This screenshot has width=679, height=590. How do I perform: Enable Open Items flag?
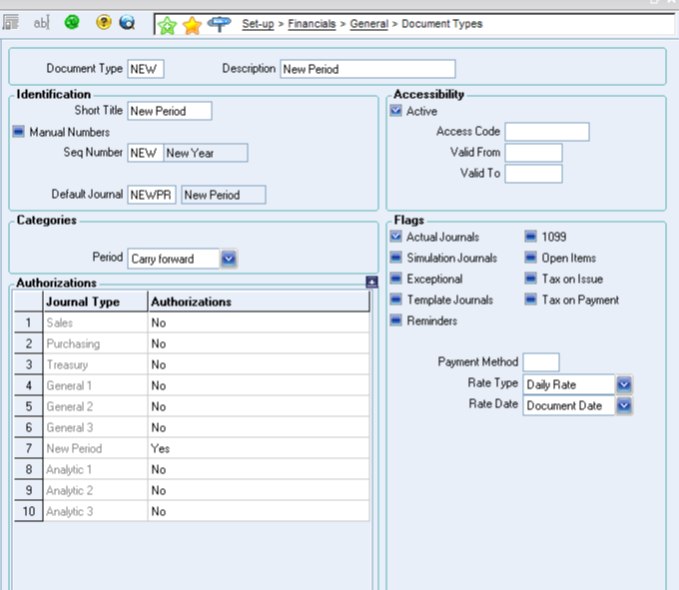pos(530,257)
